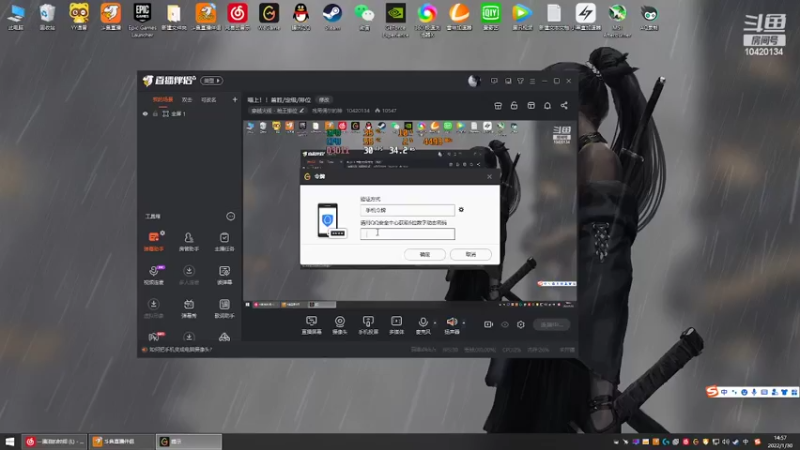Screen dimensions: 800x450
Task: Expand speaker options arrow beside 扬声器
Action: [x=463, y=322]
